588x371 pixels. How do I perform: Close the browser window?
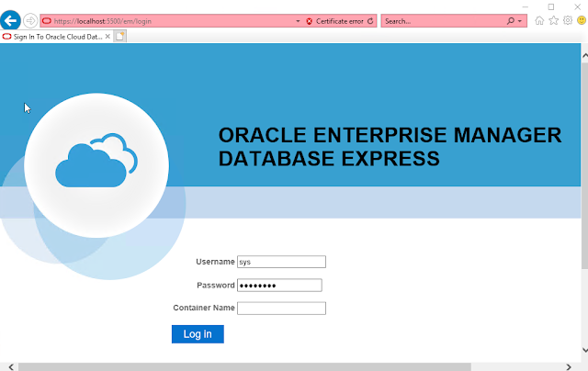click(578, 6)
